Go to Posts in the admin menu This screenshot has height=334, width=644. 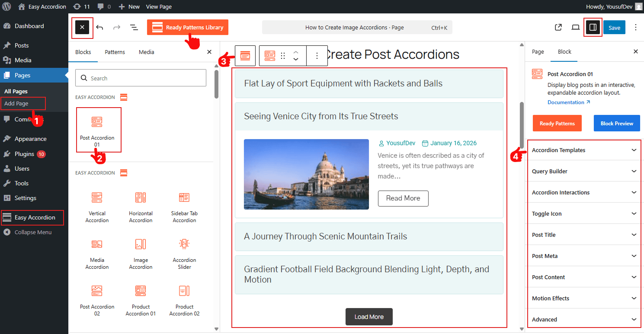(x=34, y=45)
